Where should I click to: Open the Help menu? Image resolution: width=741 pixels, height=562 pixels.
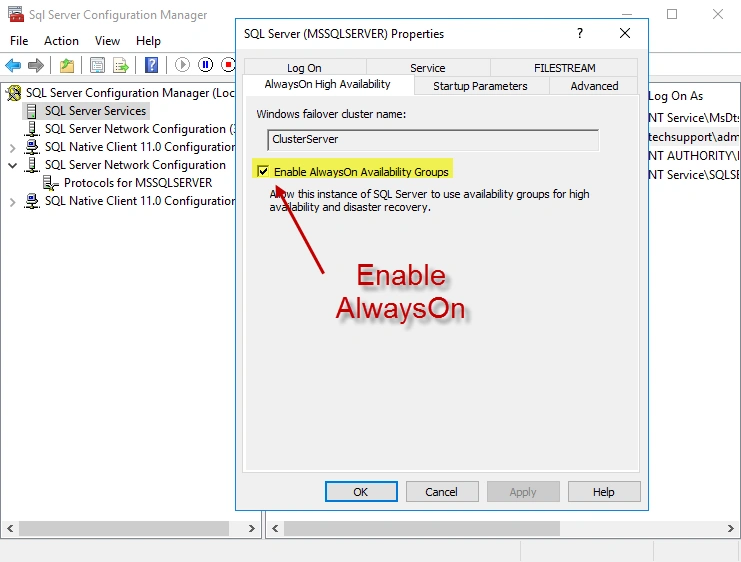point(148,41)
